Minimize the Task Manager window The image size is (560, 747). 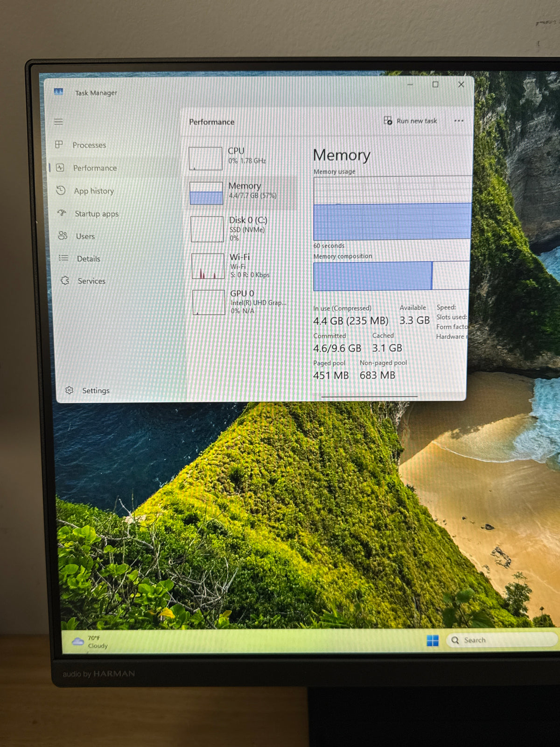click(x=410, y=85)
